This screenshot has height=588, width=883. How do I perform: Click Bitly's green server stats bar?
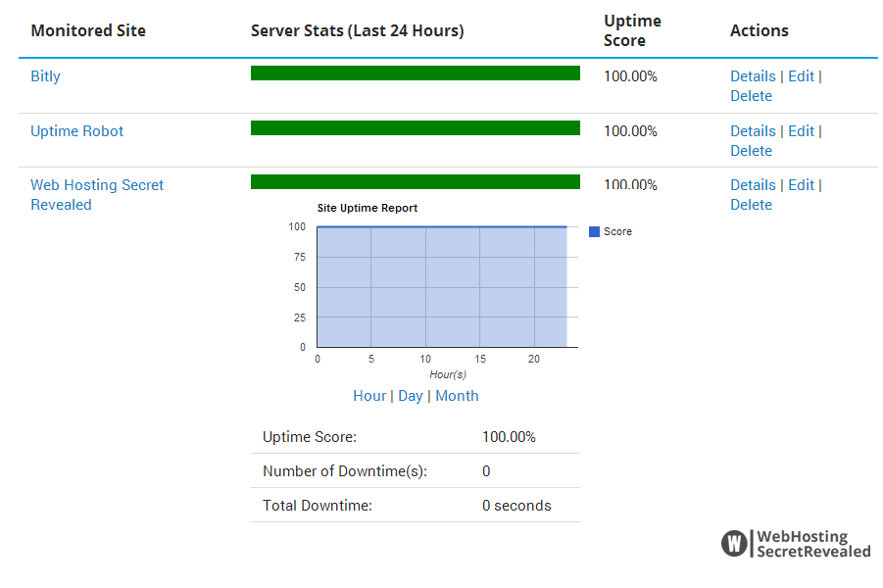(x=415, y=73)
